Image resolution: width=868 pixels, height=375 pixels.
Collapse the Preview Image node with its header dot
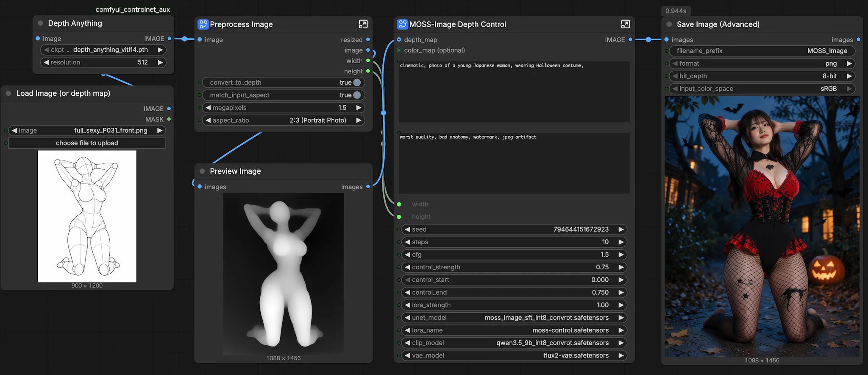(202, 171)
